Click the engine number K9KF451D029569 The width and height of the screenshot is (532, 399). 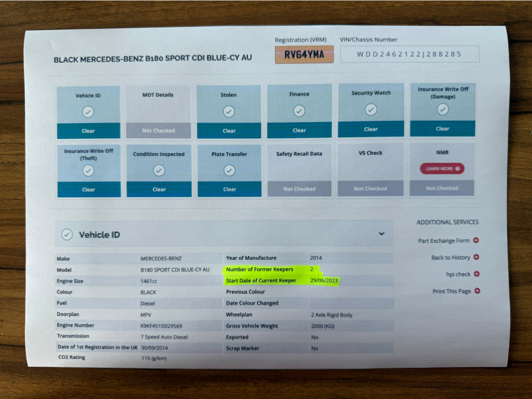(161, 326)
